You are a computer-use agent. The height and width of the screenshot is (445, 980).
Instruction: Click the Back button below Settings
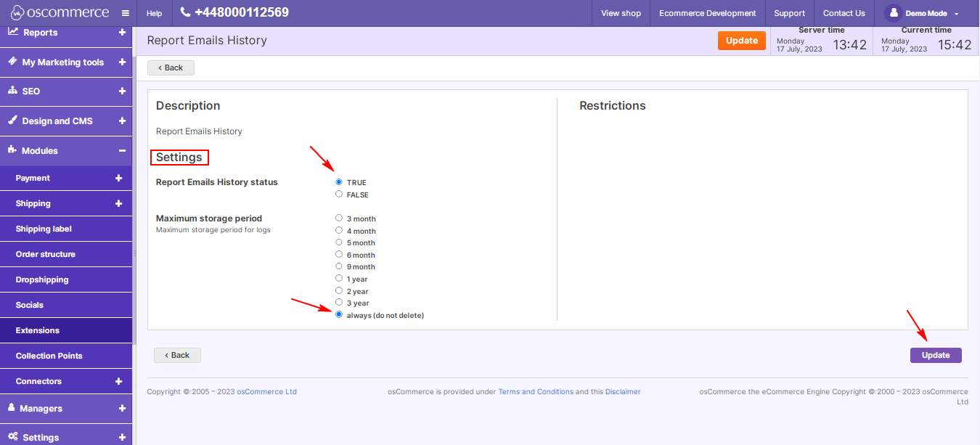click(177, 355)
